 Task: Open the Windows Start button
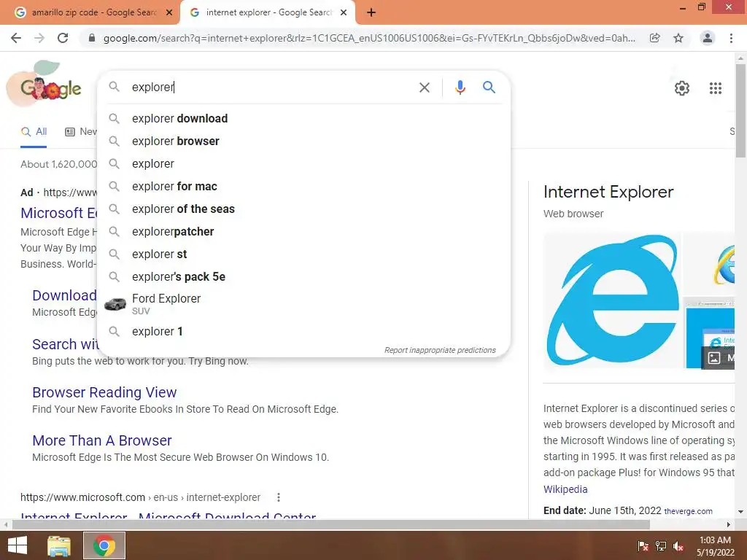point(18,545)
